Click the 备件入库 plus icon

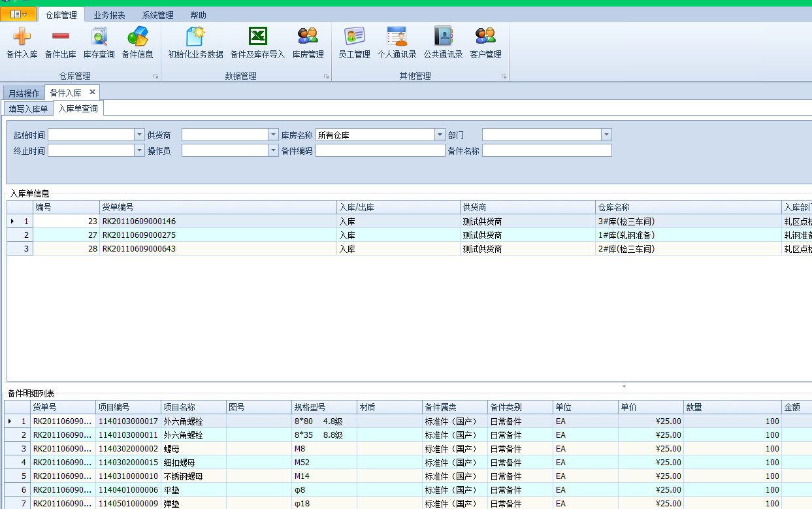point(22,37)
